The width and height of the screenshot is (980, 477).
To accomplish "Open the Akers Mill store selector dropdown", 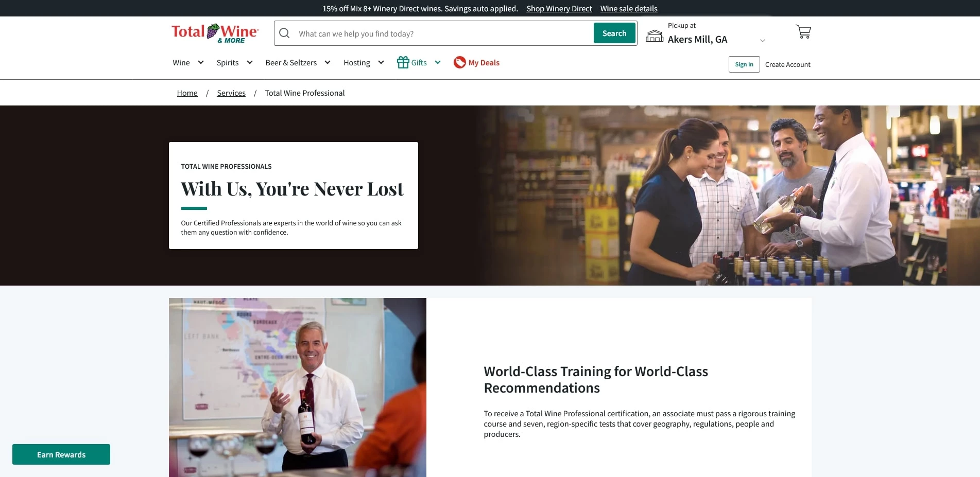I will coord(763,40).
